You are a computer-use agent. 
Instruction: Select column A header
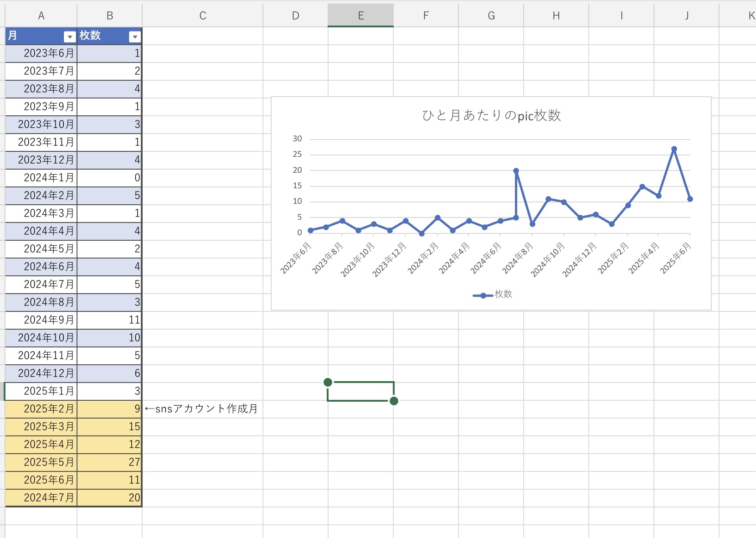41,16
